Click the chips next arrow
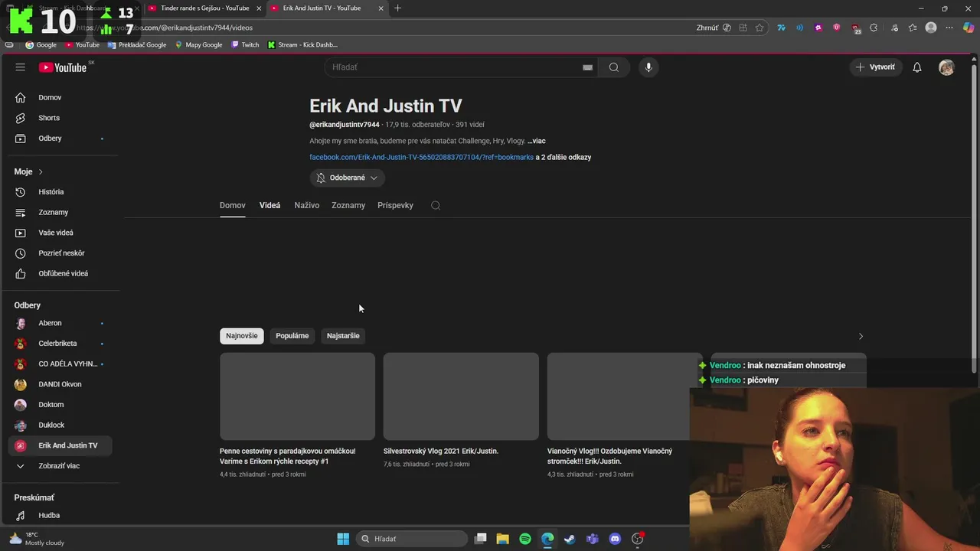This screenshot has width=980, height=551. coord(861,336)
